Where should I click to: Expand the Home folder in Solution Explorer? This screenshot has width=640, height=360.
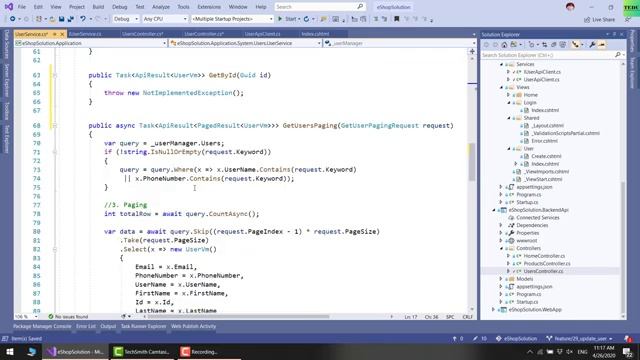pyautogui.click(x=509, y=95)
